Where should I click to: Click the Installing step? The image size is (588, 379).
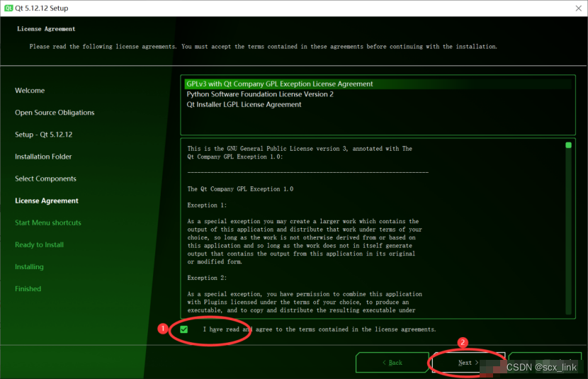coord(29,267)
